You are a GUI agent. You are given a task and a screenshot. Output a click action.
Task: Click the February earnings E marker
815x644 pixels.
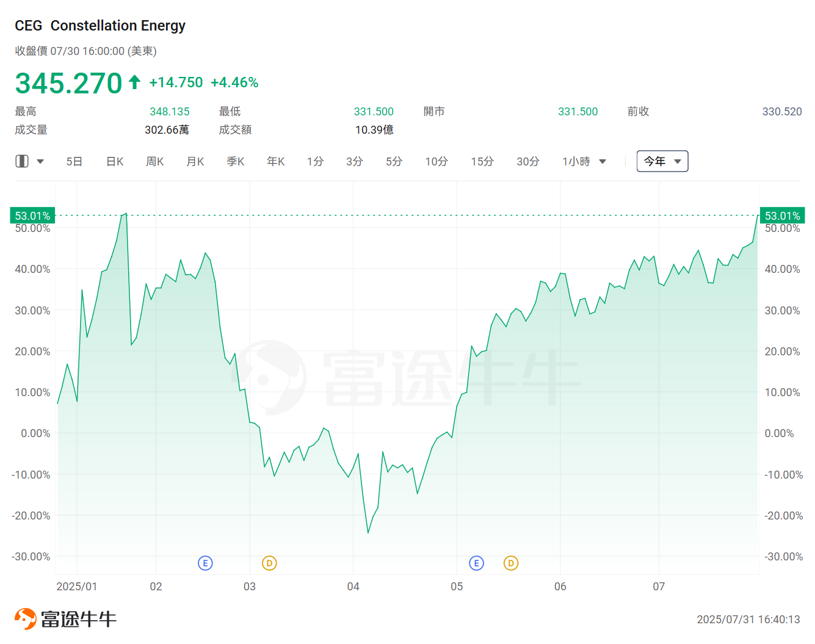[x=205, y=563]
